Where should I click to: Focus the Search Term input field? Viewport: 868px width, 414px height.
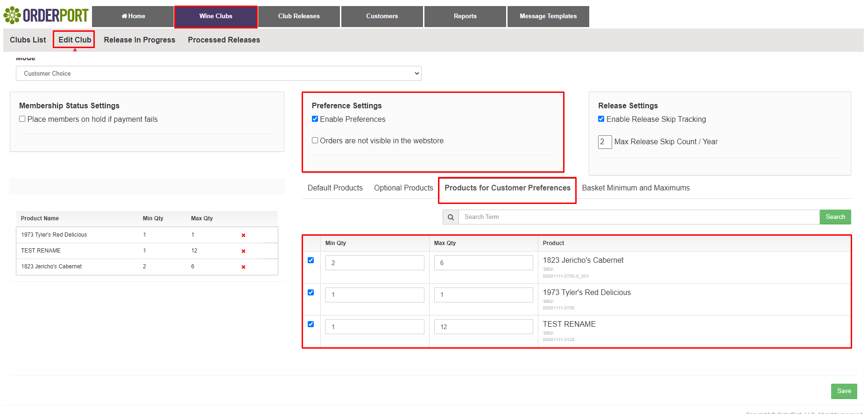click(639, 217)
